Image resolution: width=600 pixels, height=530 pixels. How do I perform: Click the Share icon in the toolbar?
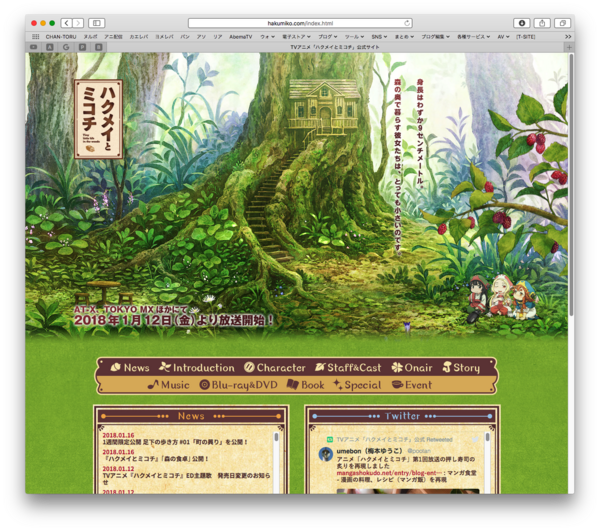[542, 23]
